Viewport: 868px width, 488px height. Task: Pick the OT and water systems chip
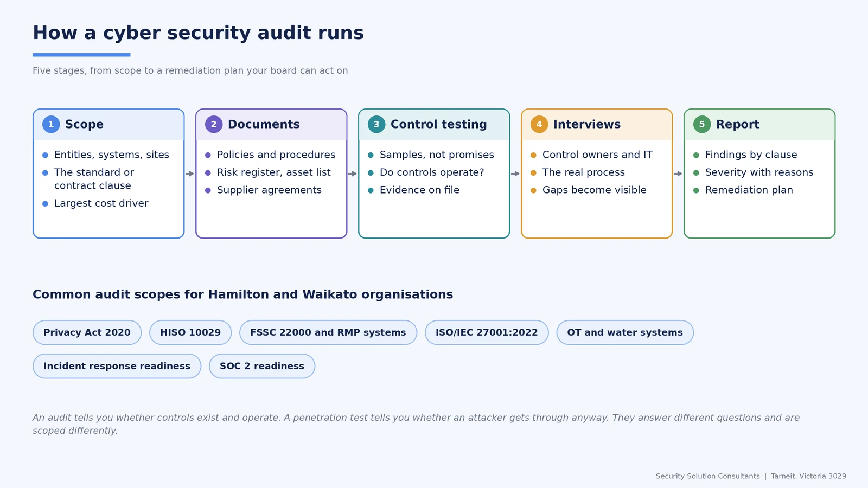625,332
